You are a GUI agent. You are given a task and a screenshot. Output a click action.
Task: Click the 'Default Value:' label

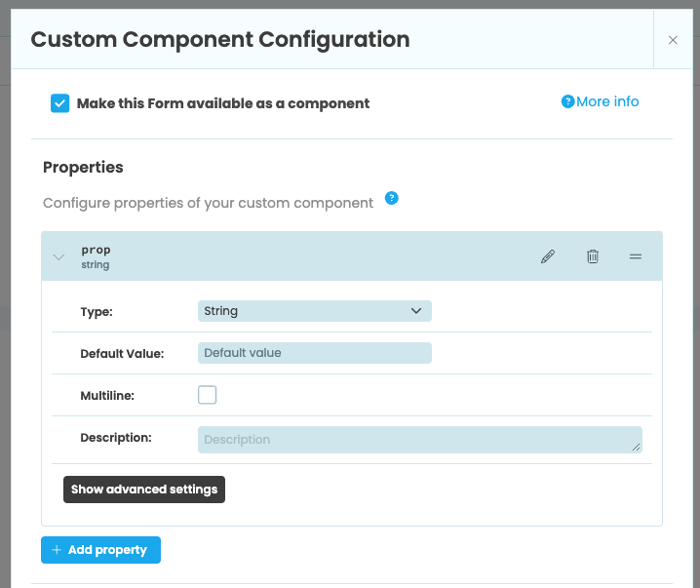(x=122, y=354)
